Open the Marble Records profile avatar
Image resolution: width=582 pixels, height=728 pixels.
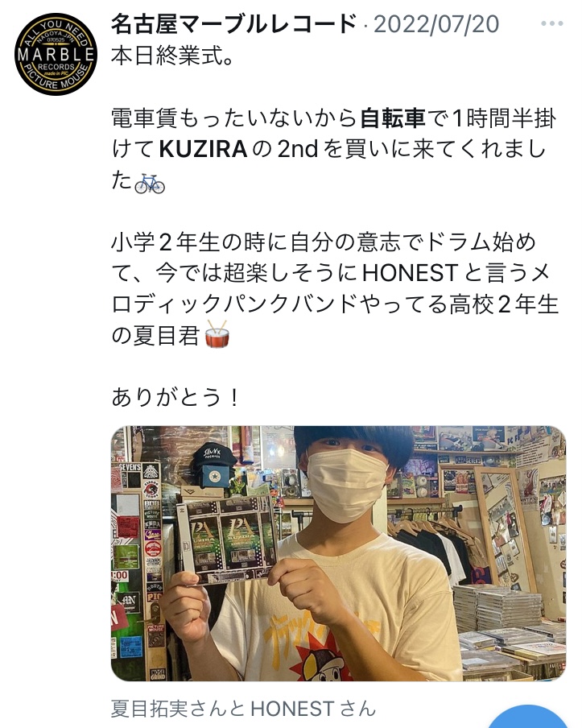(56, 54)
